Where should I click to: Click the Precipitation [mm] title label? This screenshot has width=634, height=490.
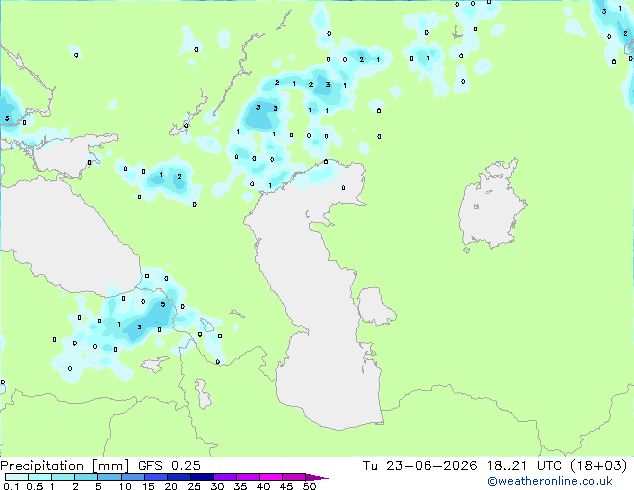[65, 466]
